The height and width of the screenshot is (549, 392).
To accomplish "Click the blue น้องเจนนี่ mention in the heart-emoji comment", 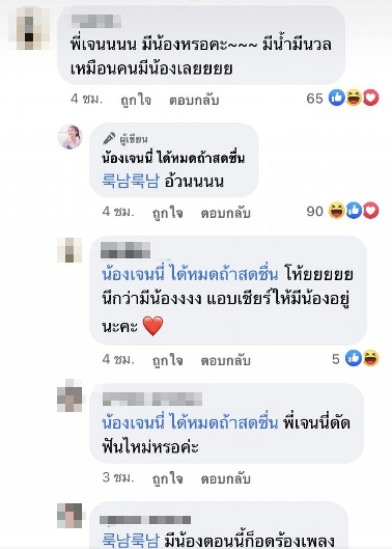I will coord(190,274).
